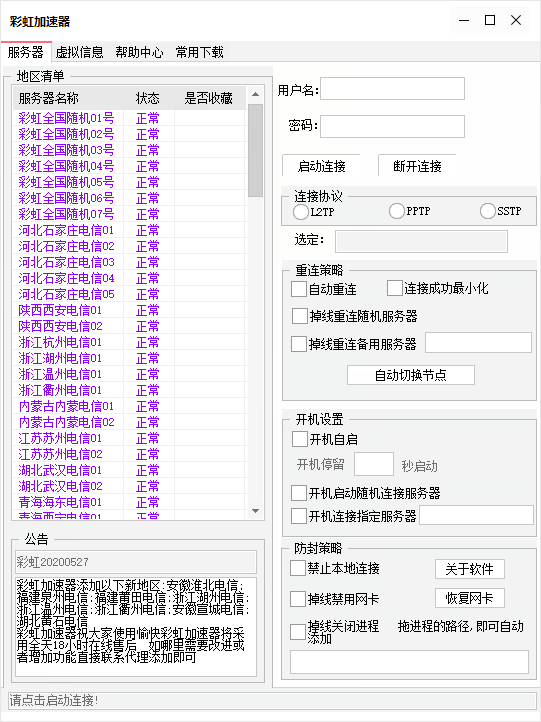The width and height of the screenshot is (541, 722).
Task: Select server 陕西西安电信01
Action: click(x=60, y=310)
